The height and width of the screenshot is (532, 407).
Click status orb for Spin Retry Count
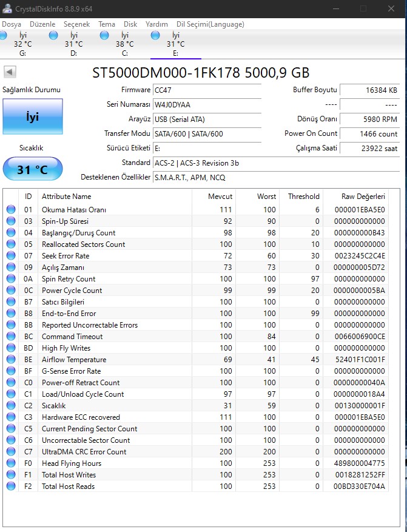(11, 278)
